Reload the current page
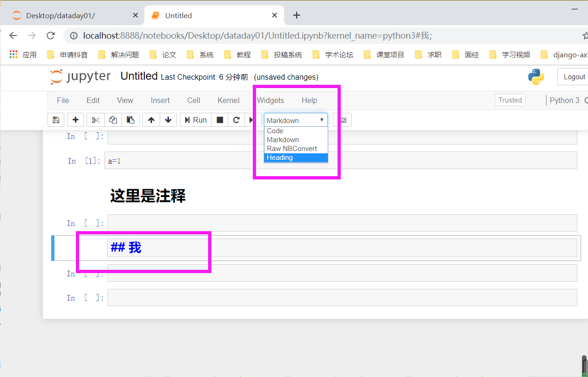This screenshot has height=377, width=588. pos(50,35)
